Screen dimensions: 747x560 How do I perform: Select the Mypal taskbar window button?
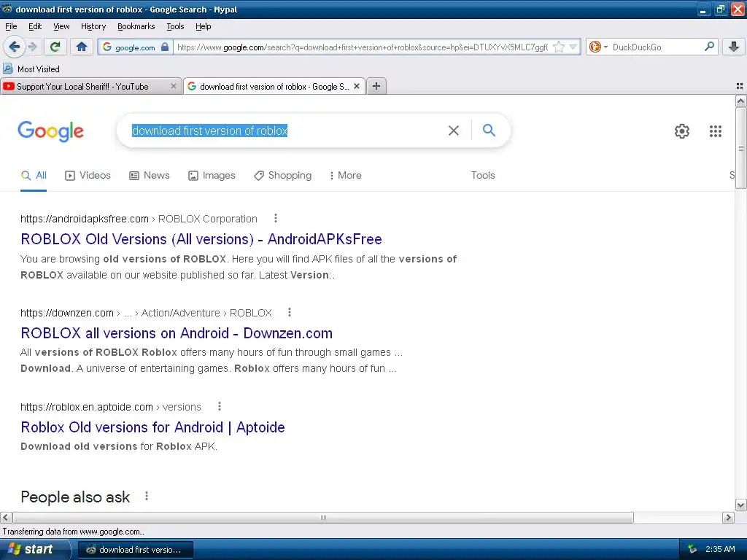135,550
